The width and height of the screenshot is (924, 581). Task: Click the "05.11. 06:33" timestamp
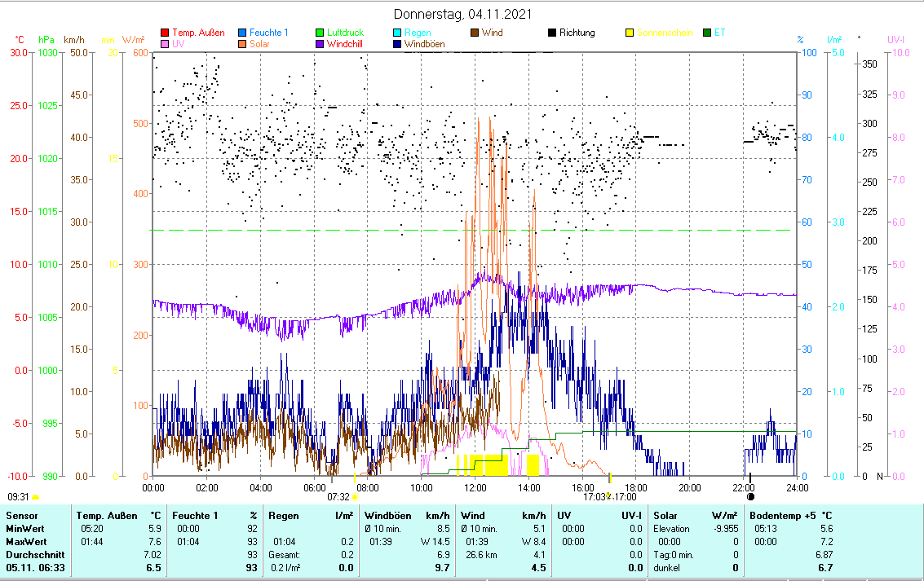[x=35, y=567]
